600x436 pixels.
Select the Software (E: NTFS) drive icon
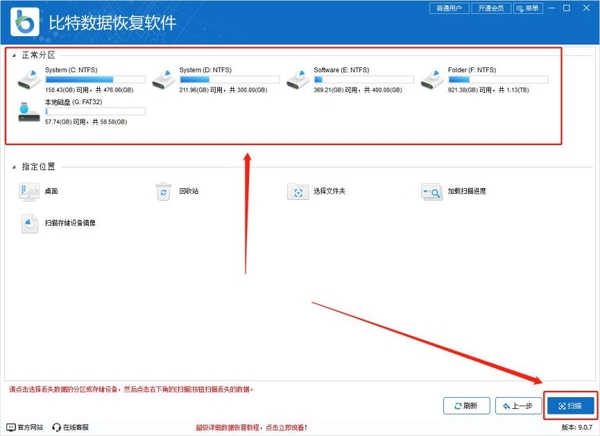(x=298, y=79)
